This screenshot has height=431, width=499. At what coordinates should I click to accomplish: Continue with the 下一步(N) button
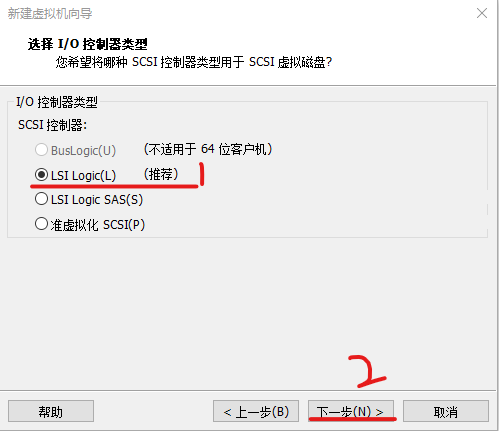(x=351, y=412)
